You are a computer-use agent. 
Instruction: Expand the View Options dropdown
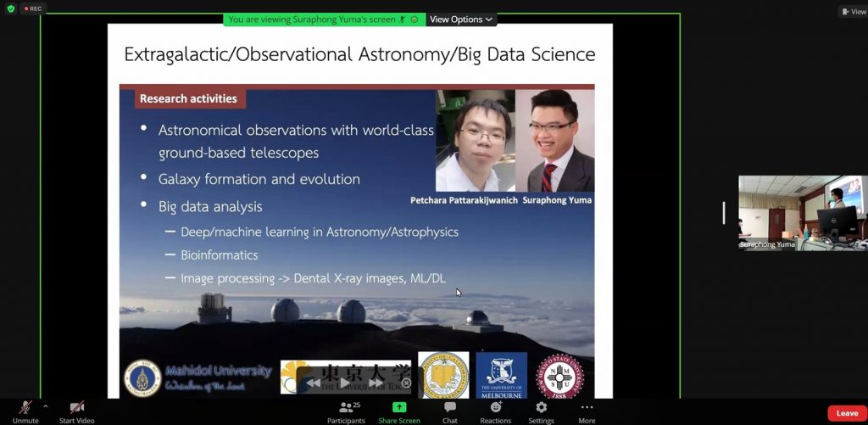(x=460, y=20)
